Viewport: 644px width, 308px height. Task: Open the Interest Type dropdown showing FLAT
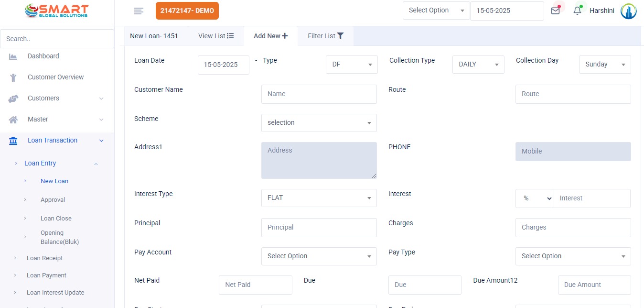point(319,198)
